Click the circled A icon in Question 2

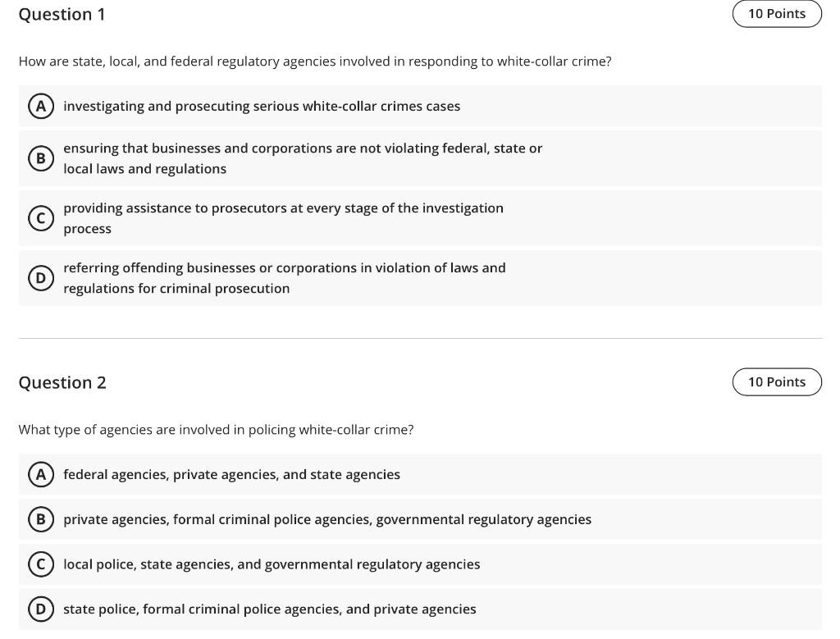tap(41, 474)
